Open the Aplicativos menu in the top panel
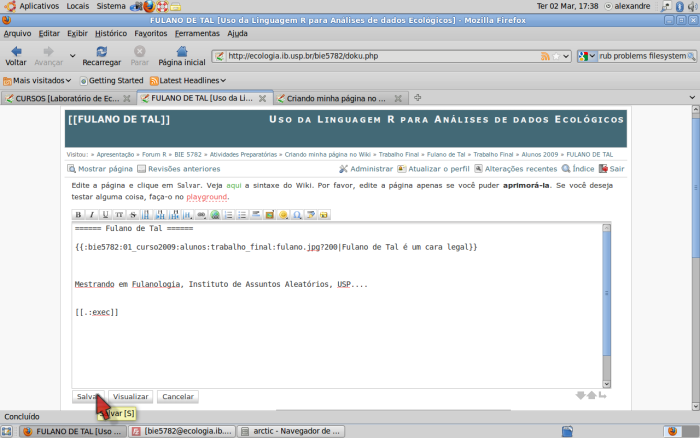700x438 pixels. coord(38,6)
